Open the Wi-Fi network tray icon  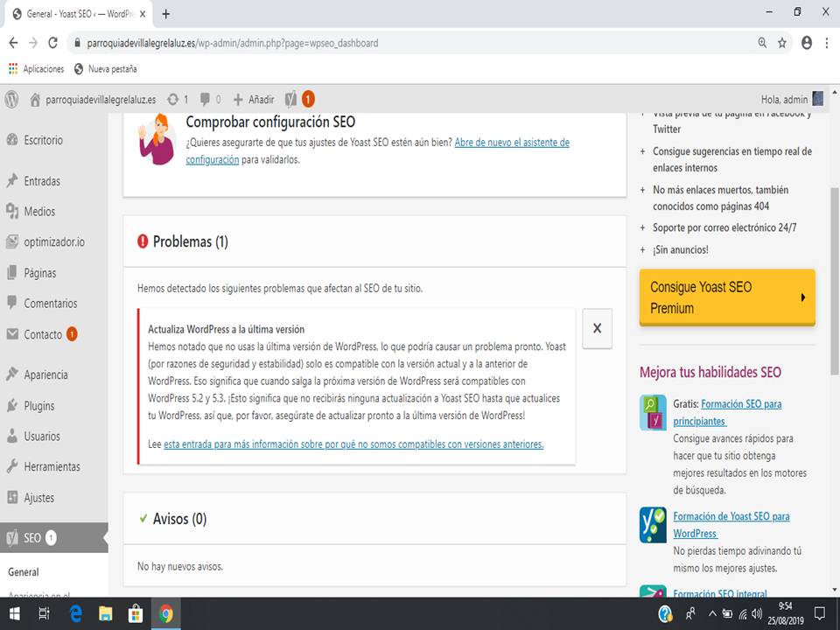(x=743, y=614)
